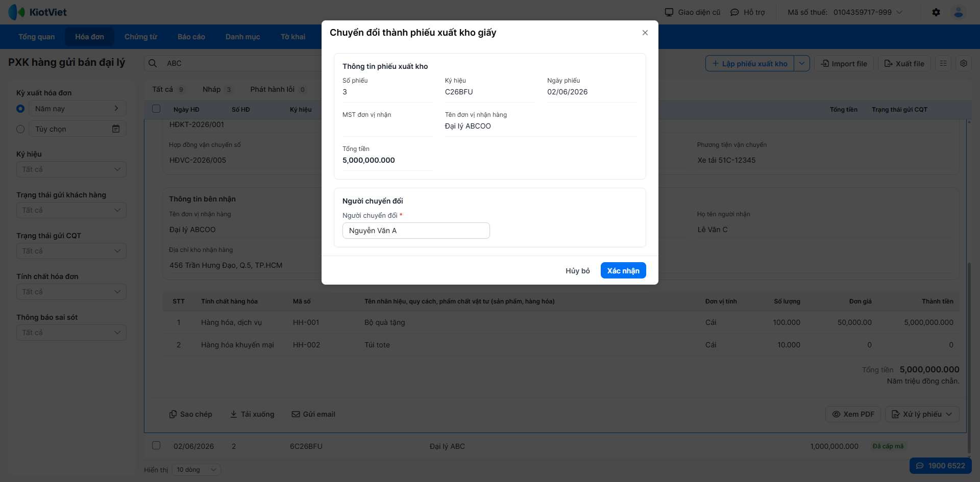Click Sao chép copy icon
Image resolution: width=980 pixels, height=482 pixels.
(x=173, y=414)
